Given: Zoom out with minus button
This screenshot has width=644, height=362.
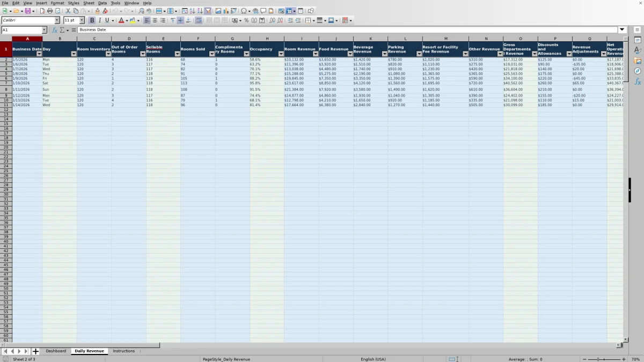Looking at the screenshot, I should (584, 359).
